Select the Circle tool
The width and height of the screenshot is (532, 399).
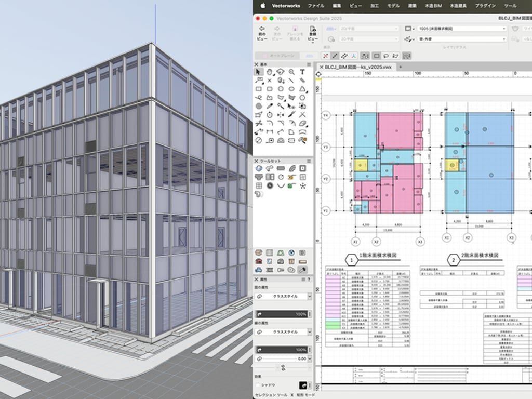[x=281, y=89]
